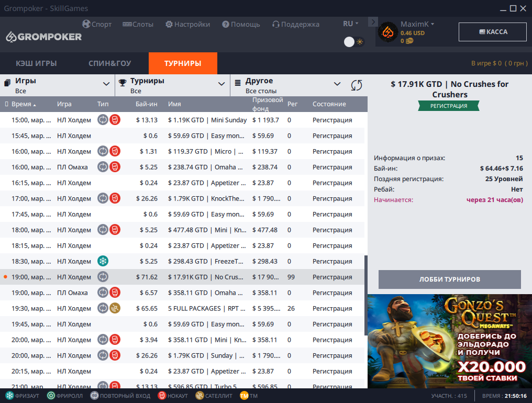Select the $ 17.91K GTD No Crus... row

182,277
